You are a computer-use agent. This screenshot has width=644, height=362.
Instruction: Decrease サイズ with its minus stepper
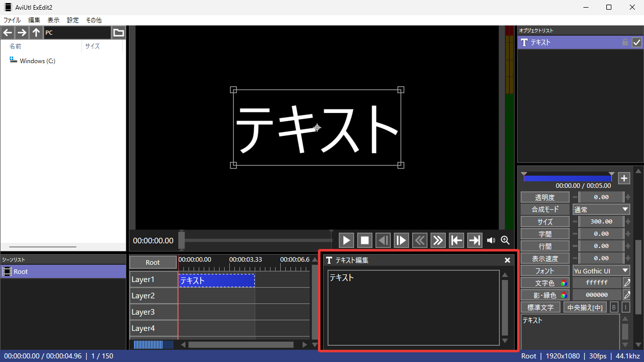point(575,221)
